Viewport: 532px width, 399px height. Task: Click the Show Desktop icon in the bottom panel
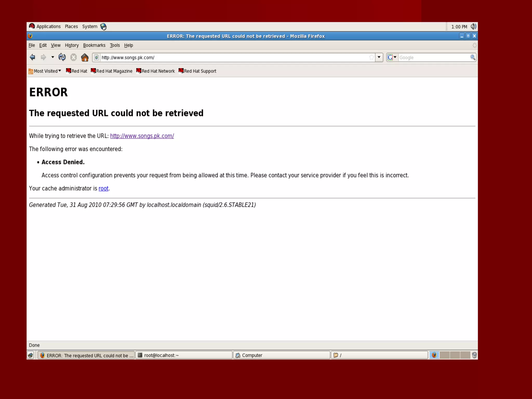[x=31, y=355]
